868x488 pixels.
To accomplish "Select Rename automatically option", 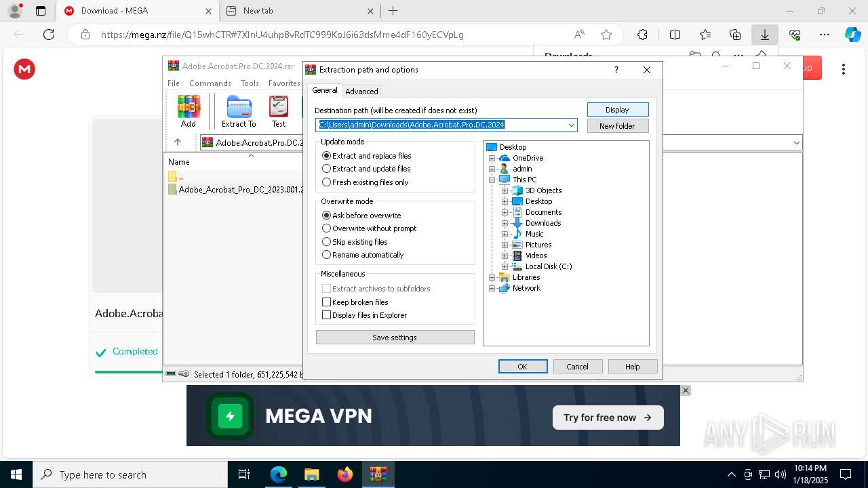I will coord(363,255).
